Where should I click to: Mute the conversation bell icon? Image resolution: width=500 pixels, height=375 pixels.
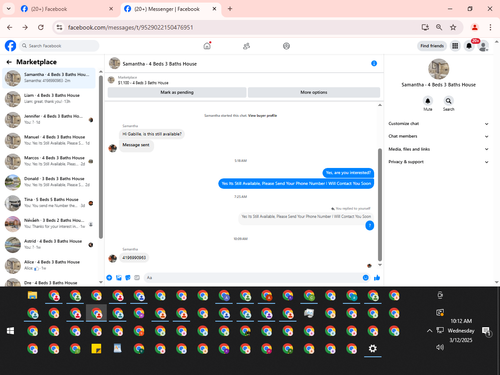[428, 101]
